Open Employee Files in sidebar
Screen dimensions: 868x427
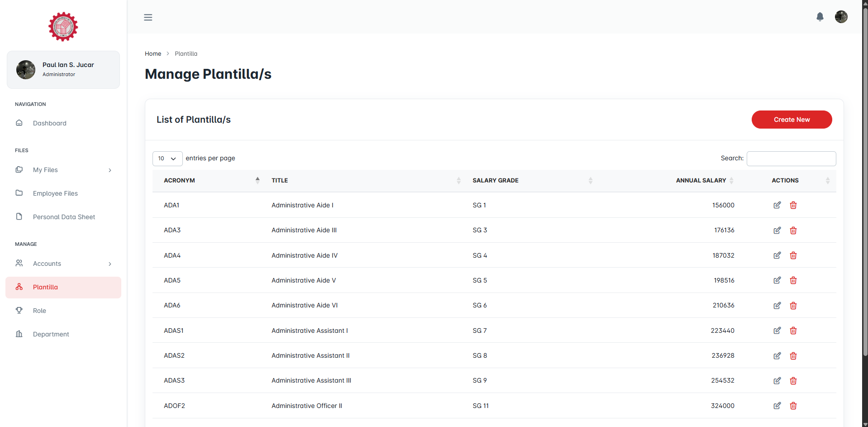pos(63,193)
